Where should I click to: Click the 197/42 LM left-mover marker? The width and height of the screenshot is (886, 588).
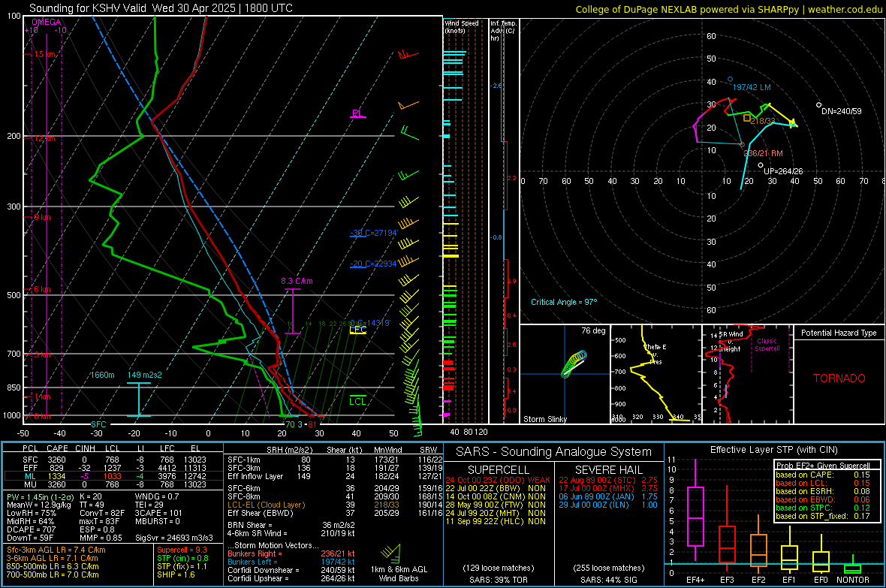point(730,79)
